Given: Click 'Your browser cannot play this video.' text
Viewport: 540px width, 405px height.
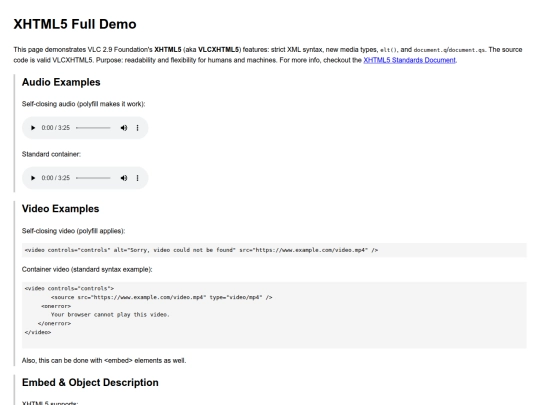Looking at the screenshot, I should coord(110,314).
